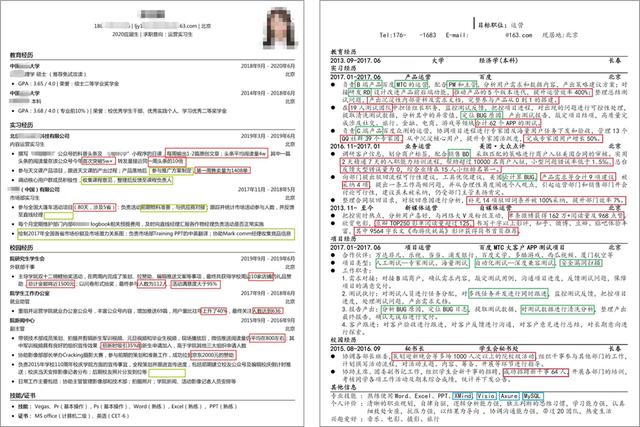Click the 'GPA : 3.68 / 4.0' line

click(x=122, y=111)
